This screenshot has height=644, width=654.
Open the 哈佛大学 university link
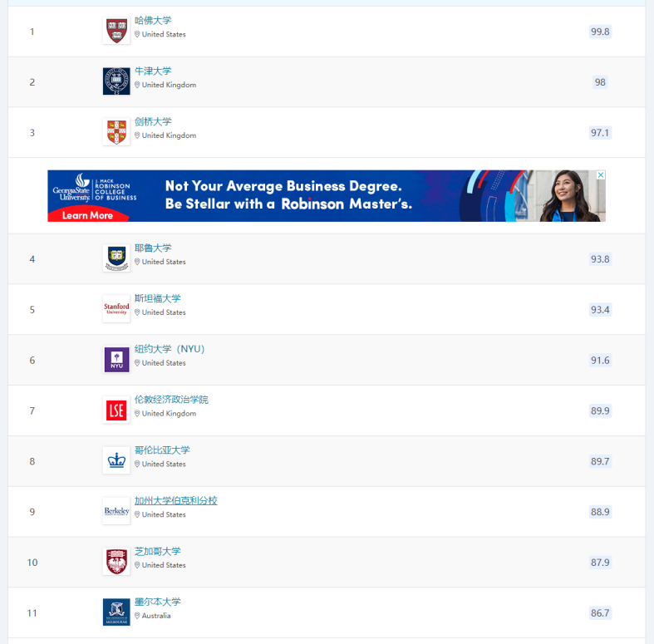point(153,21)
